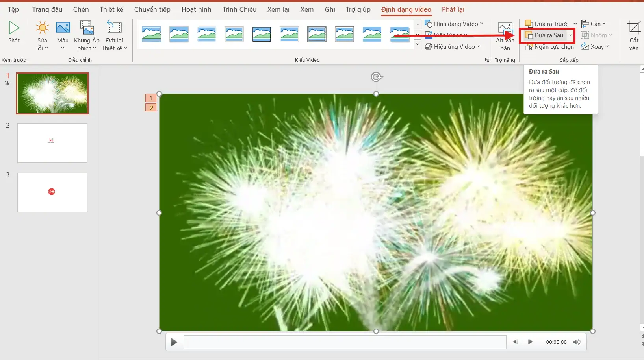Select slide 3 thumbnail
Screen dimensions: 644x360
[x=52, y=192]
